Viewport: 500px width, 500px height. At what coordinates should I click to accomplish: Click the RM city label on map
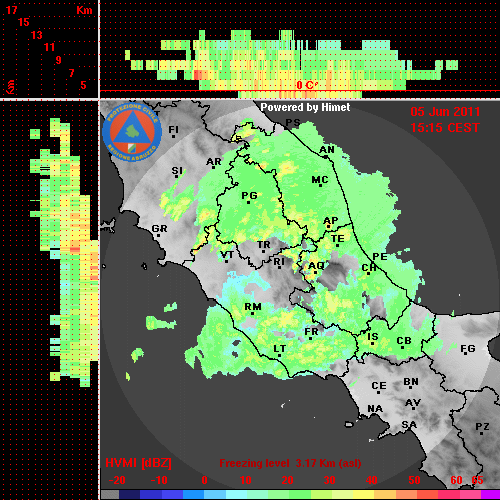coord(253,307)
